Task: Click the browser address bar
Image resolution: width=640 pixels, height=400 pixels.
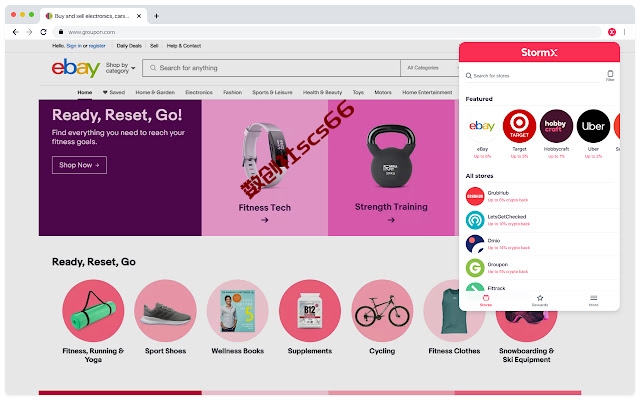Action: coord(327,32)
